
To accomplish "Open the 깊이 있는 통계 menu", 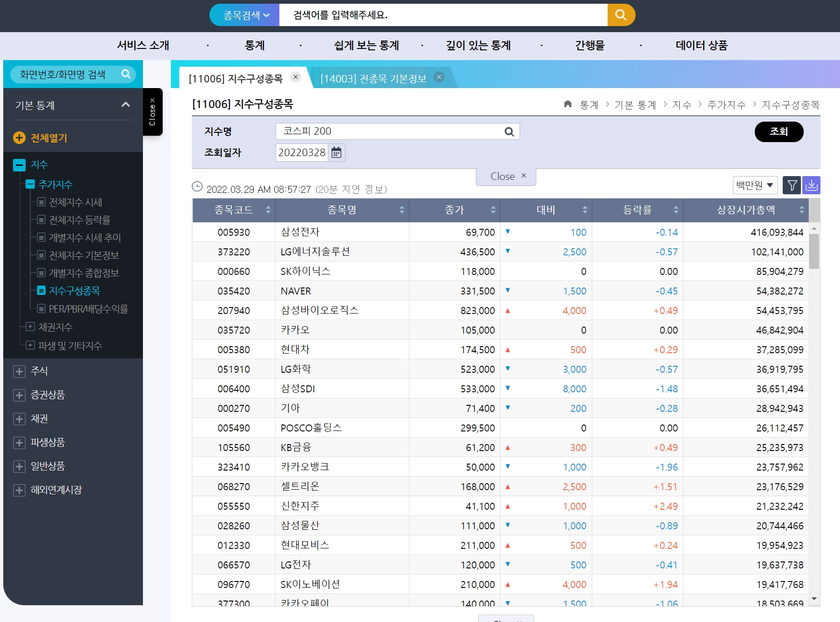I will tap(478, 45).
